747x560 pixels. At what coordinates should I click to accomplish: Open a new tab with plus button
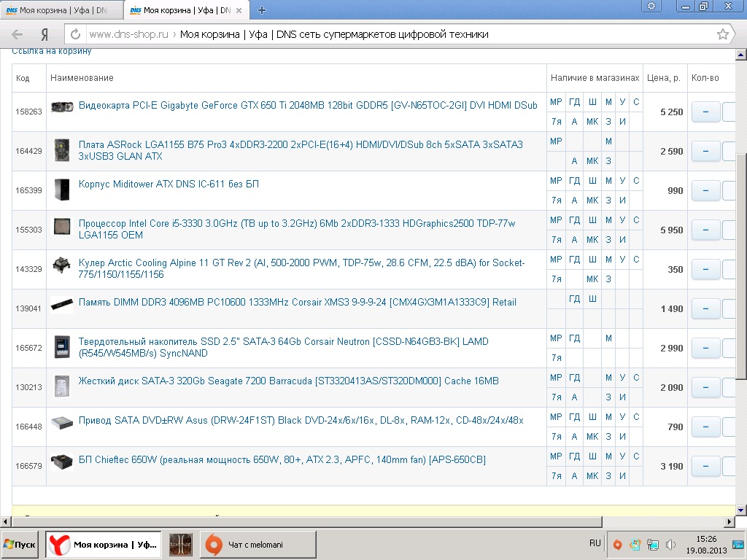pos(262,10)
